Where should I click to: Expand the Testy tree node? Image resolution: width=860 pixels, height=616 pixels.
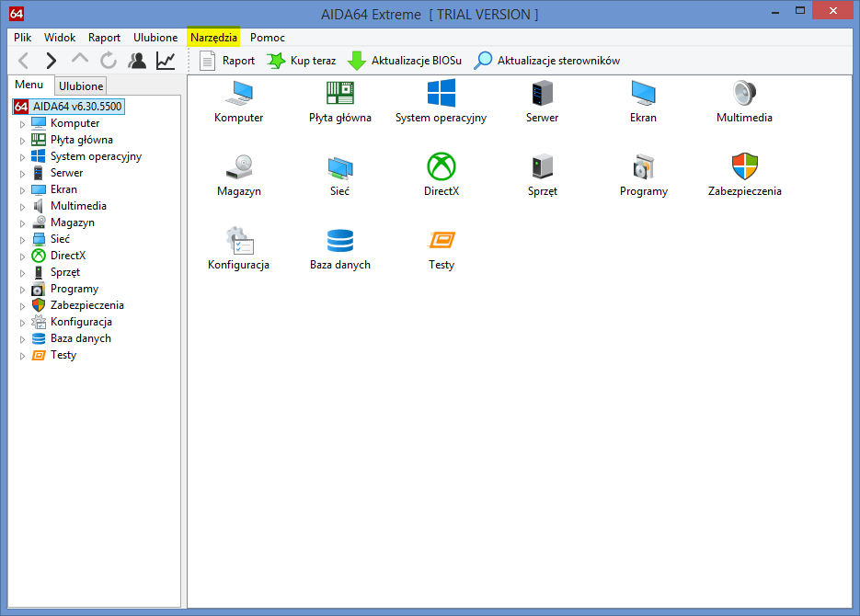(x=22, y=356)
